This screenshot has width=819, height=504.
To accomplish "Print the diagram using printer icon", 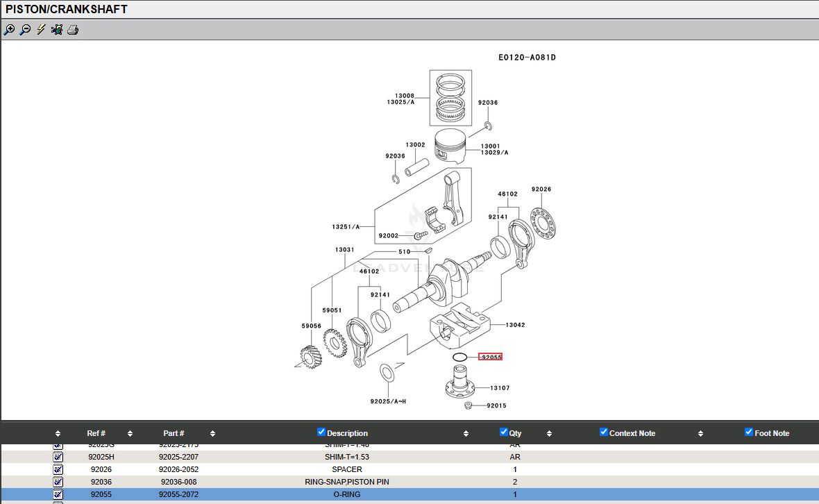I will click(x=73, y=30).
